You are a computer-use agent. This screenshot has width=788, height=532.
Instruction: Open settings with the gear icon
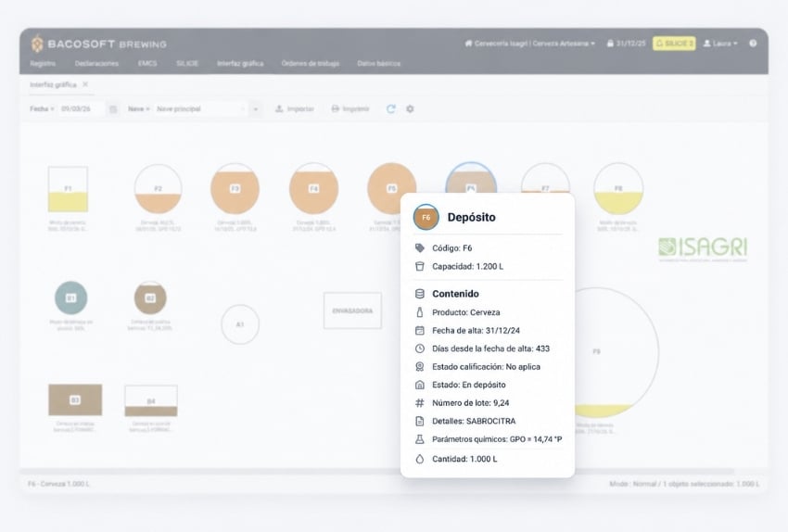(x=410, y=108)
